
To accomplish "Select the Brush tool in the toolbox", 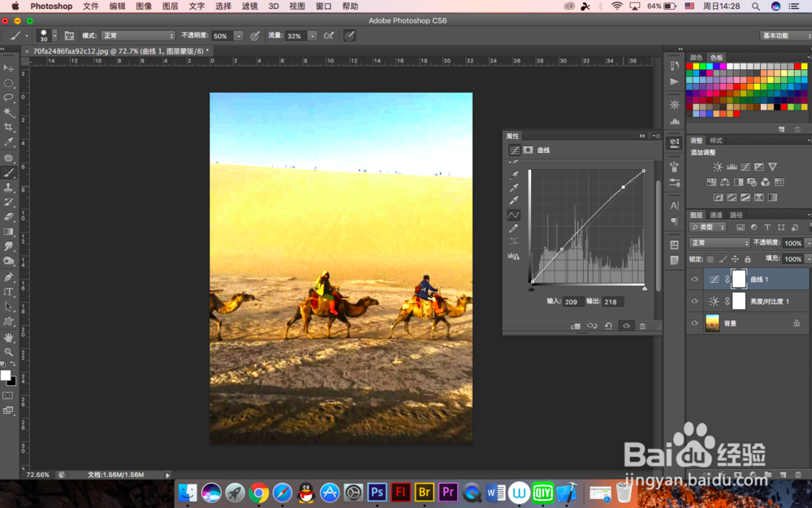I will click(9, 172).
